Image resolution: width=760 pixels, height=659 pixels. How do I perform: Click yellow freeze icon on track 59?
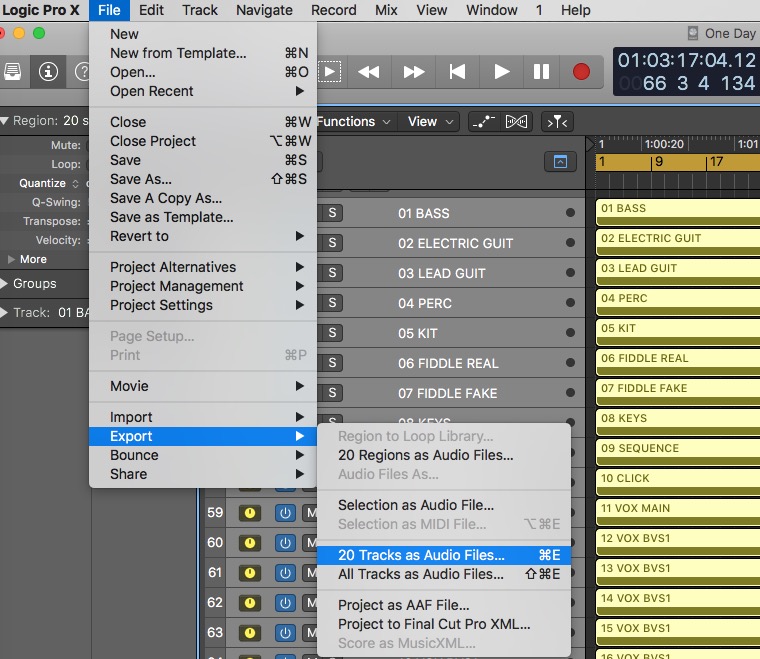click(250, 513)
